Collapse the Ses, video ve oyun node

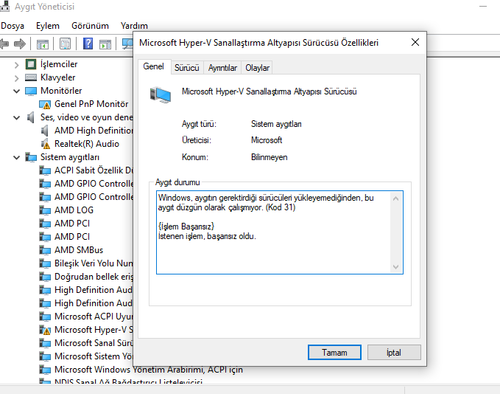[x=16, y=118]
